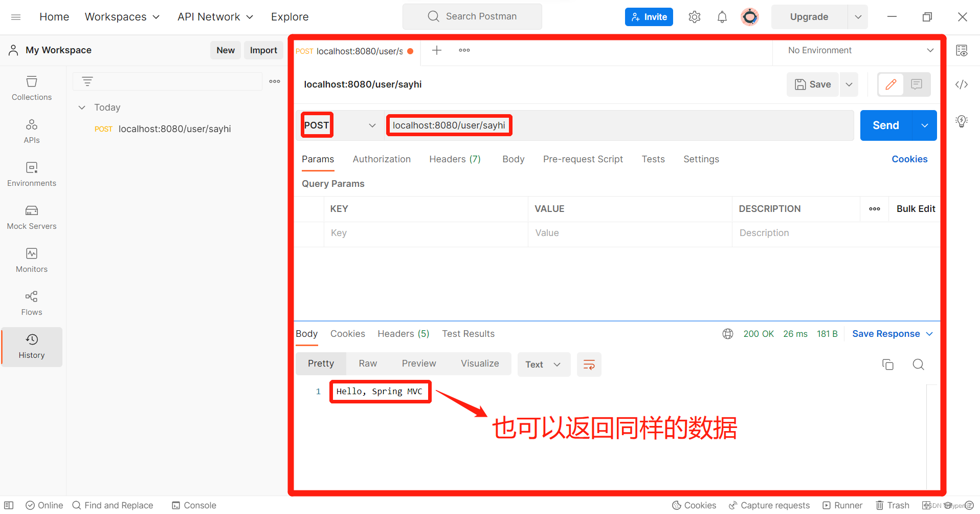Switch to the Authorization tab

point(382,159)
